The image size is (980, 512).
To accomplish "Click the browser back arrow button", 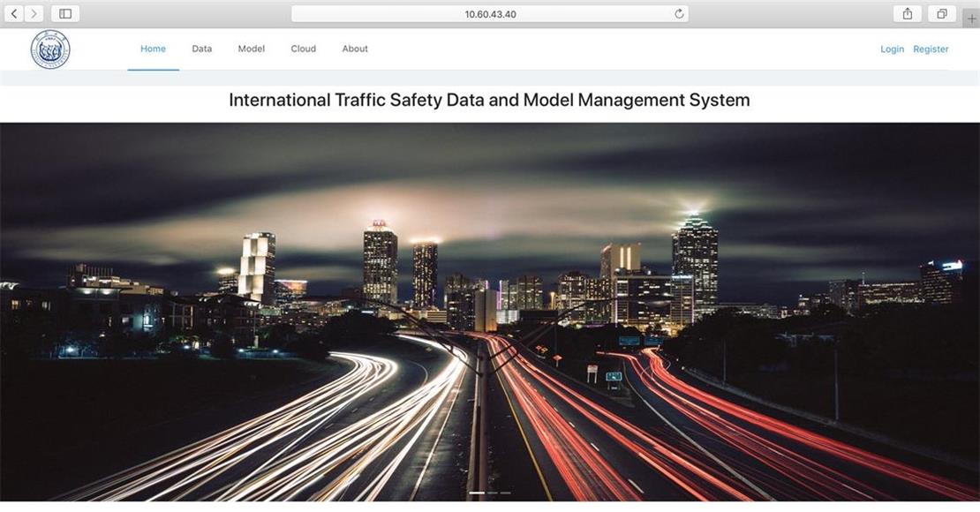I will tap(14, 13).
